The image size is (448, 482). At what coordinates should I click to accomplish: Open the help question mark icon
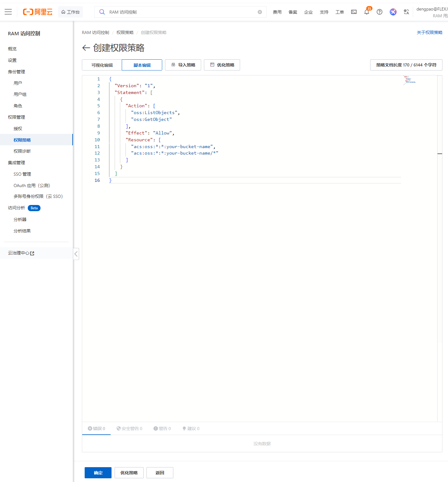[379, 12]
